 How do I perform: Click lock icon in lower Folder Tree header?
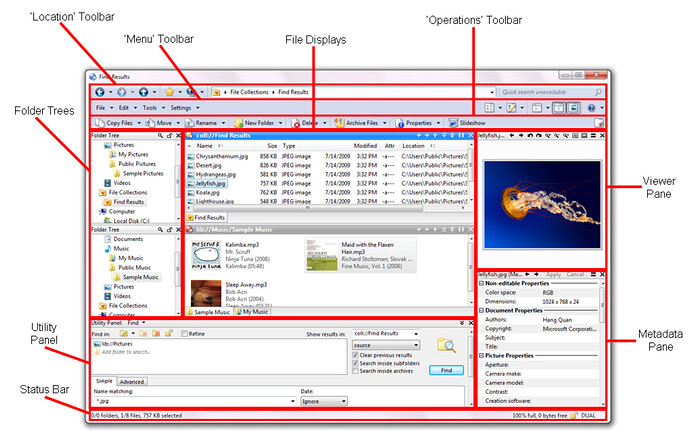click(169, 230)
